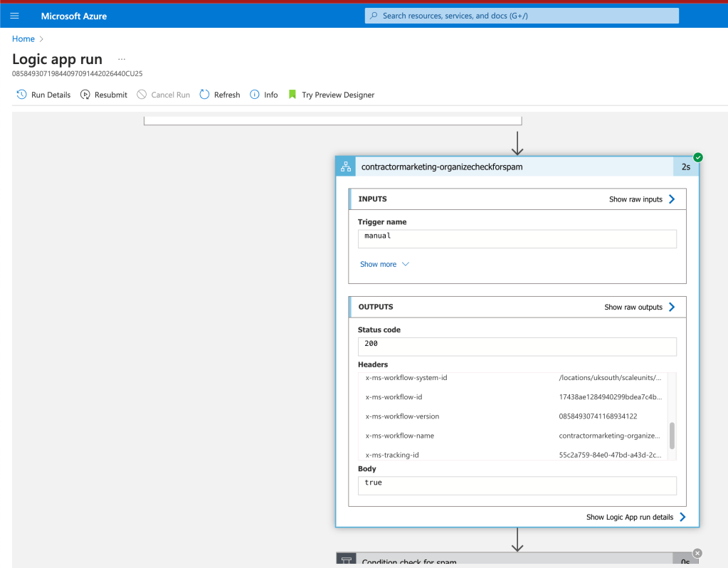Click the Show more down chevron

[x=406, y=264]
